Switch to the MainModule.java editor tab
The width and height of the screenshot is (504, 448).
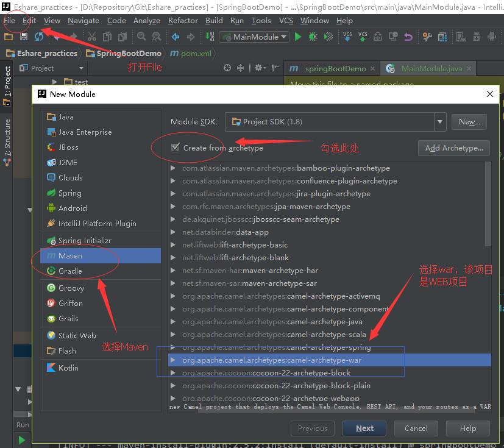(427, 68)
